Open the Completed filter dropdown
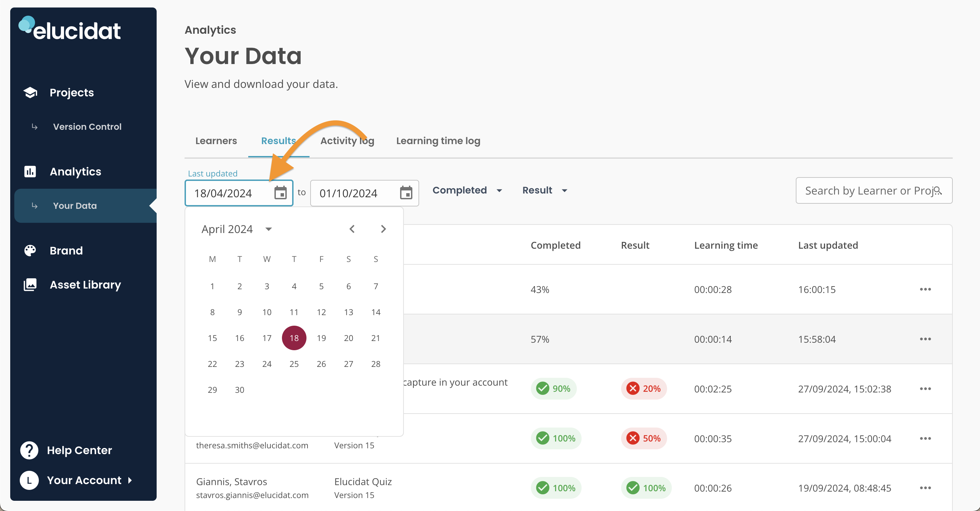Viewport: 980px width, 511px height. (x=467, y=190)
